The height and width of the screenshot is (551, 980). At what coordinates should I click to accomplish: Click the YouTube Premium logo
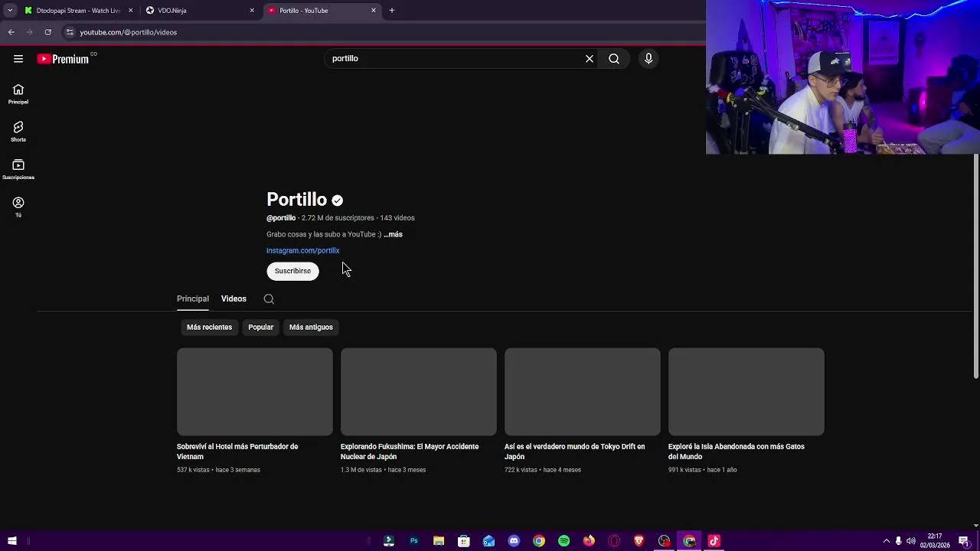coord(63,59)
